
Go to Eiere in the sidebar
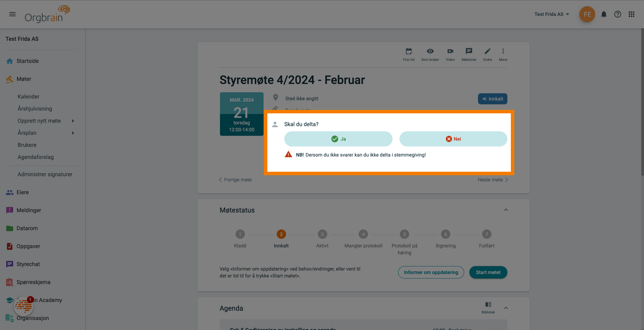[22, 192]
